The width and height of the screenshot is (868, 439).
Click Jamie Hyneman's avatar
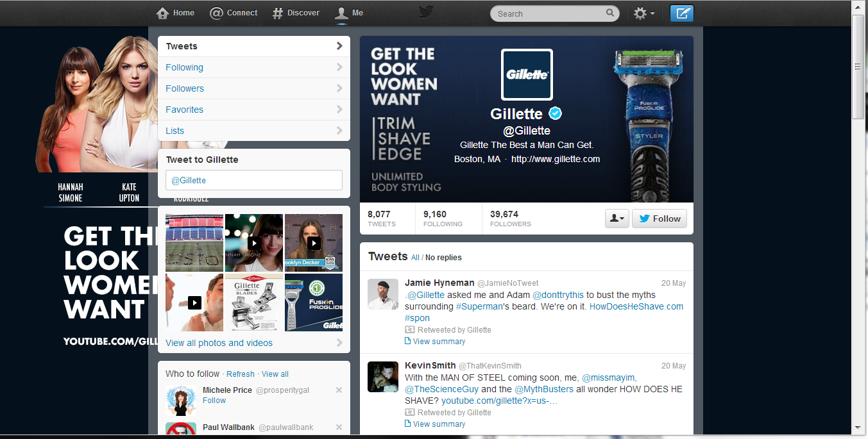tap(383, 294)
